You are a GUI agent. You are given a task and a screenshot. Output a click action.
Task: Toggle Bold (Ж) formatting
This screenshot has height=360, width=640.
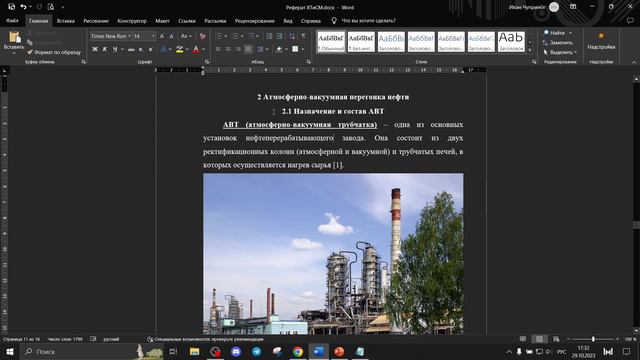point(95,49)
